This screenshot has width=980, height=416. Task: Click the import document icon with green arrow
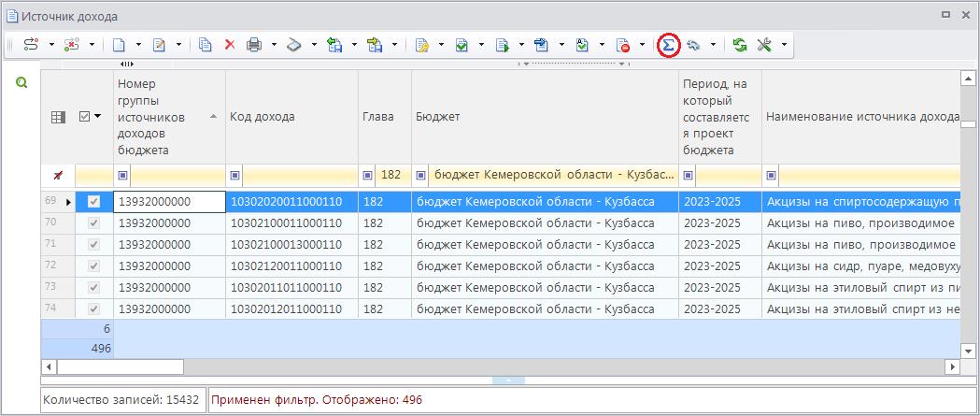point(334,45)
